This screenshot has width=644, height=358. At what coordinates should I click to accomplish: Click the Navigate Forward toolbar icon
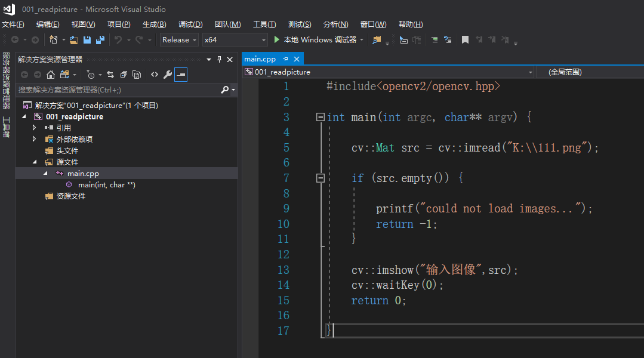pyautogui.click(x=35, y=40)
